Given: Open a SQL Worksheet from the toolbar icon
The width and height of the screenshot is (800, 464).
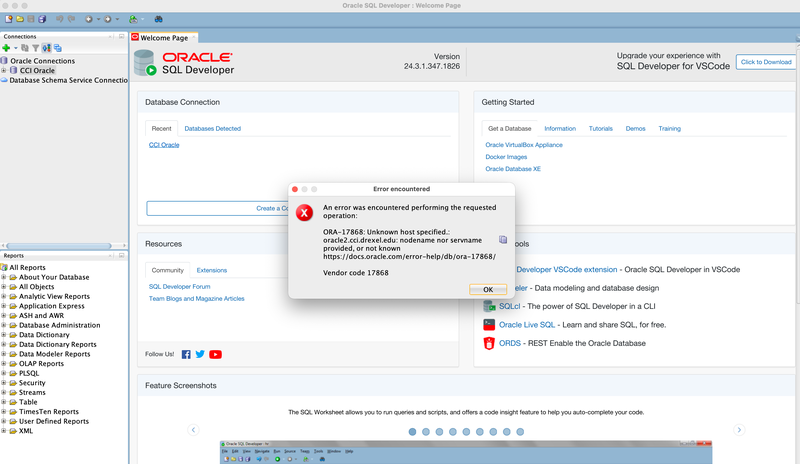Looking at the screenshot, I should pyautogui.click(x=133, y=19).
